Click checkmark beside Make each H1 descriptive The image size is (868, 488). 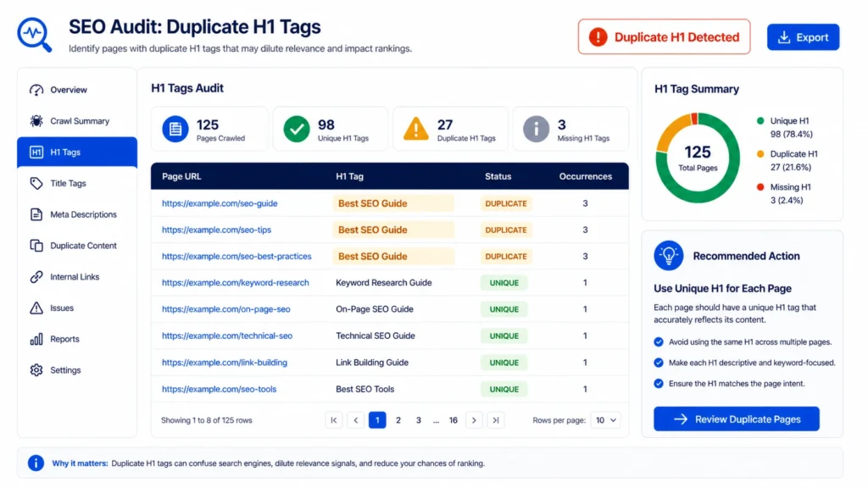pos(659,363)
